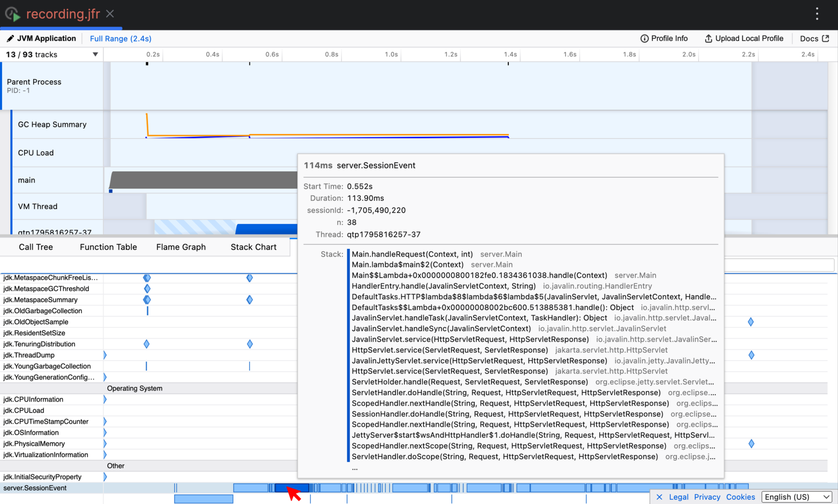
Task: Click the Profile Info circled-i icon
Action: pos(644,38)
